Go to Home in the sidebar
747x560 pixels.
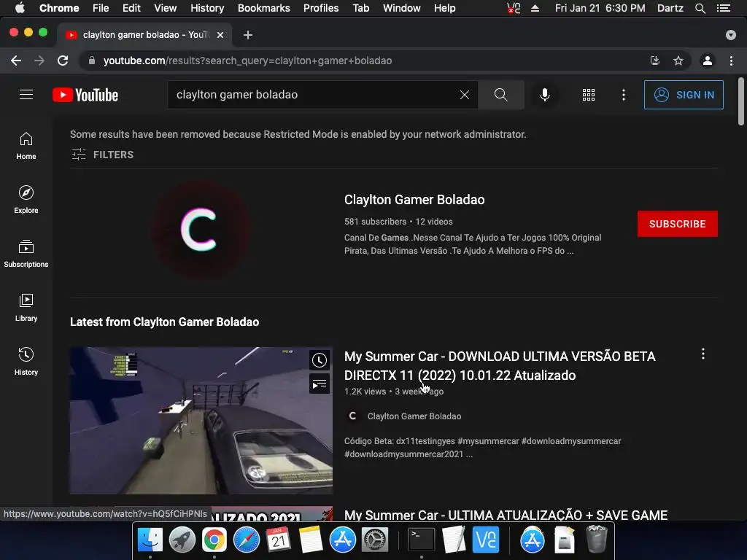coord(26,146)
